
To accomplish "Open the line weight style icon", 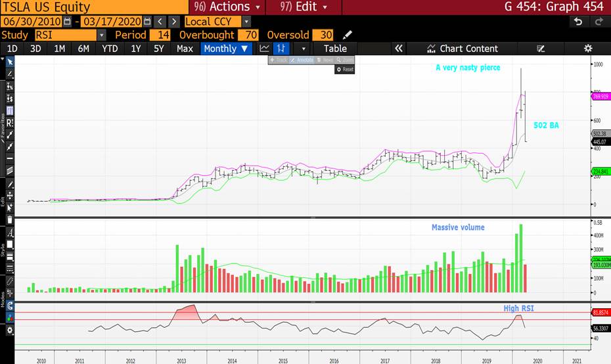I will click(x=10, y=257).
